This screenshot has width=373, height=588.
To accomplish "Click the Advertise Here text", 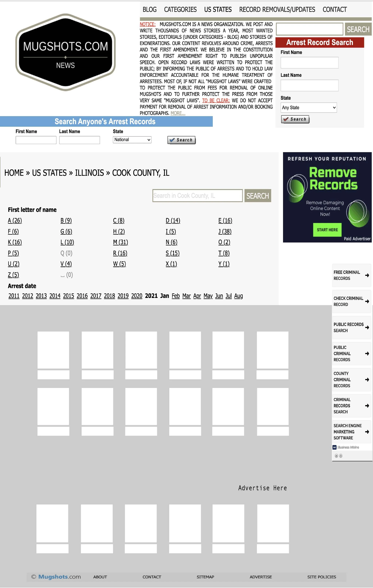I will 263,488.
